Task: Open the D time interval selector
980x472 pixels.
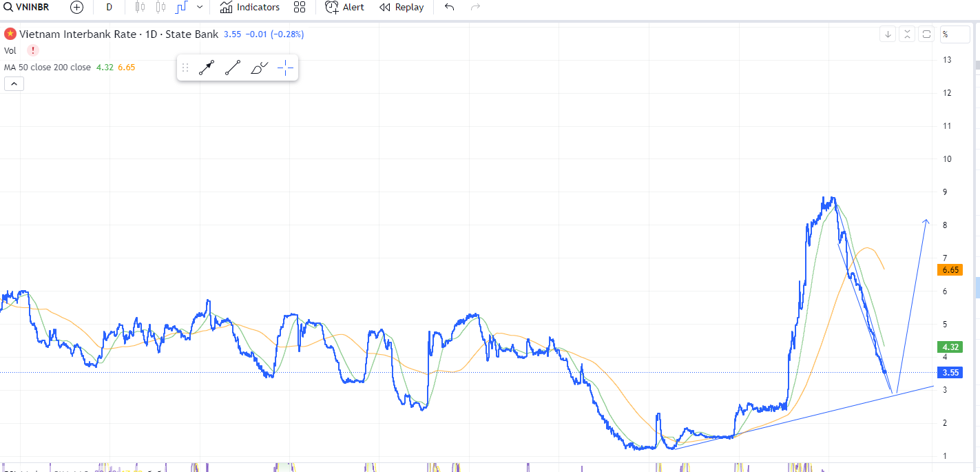Action: (x=109, y=8)
